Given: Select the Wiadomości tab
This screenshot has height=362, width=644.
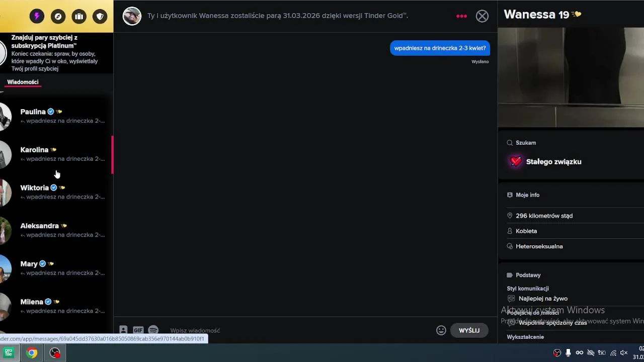Looking at the screenshot, I should [23, 82].
